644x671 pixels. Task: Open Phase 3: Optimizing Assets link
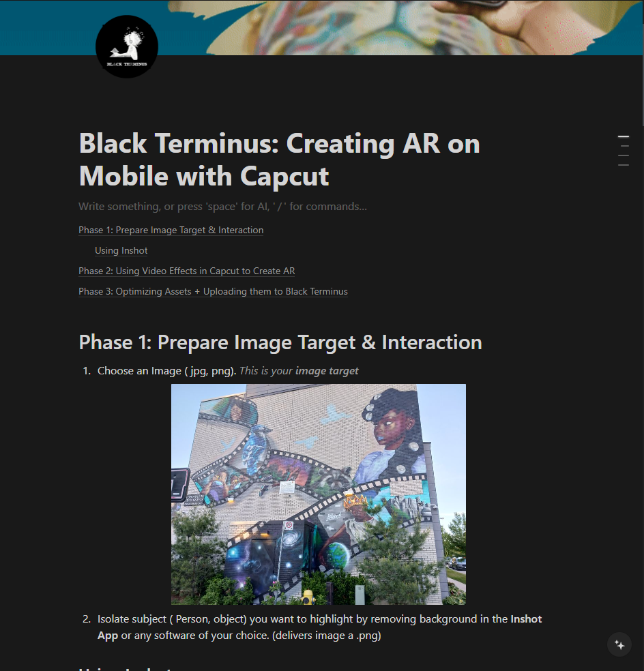click(x=213, y=291)
